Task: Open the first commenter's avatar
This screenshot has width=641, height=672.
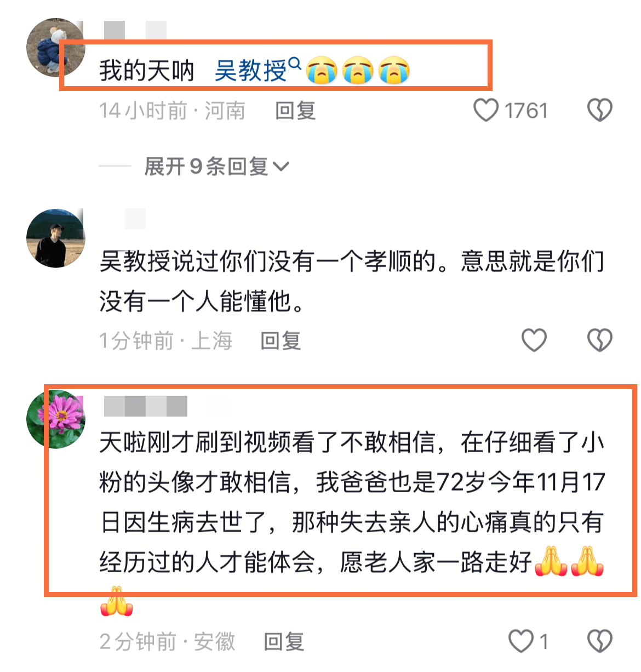Action: pos(55,48)
